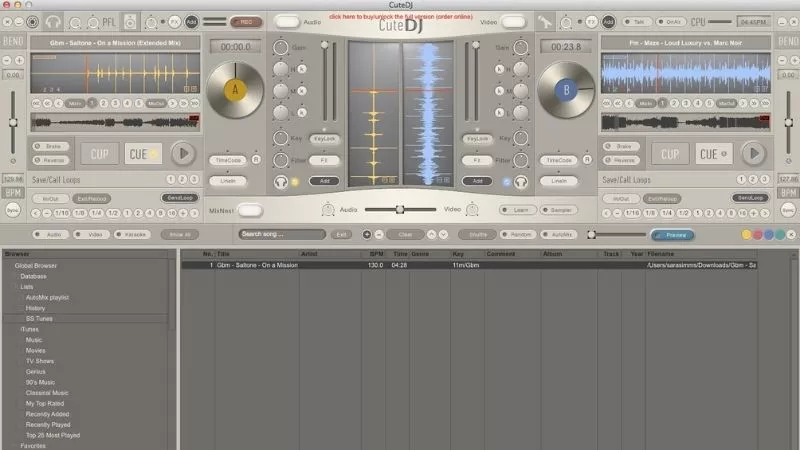Start playback on deck B
Screen dimensions: 800x450
754,154
